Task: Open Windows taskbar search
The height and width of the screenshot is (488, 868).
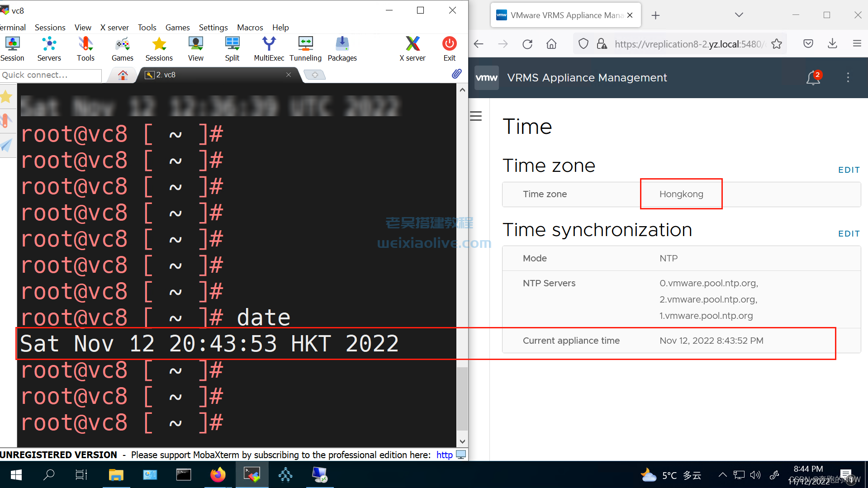Action: (49, 475)
